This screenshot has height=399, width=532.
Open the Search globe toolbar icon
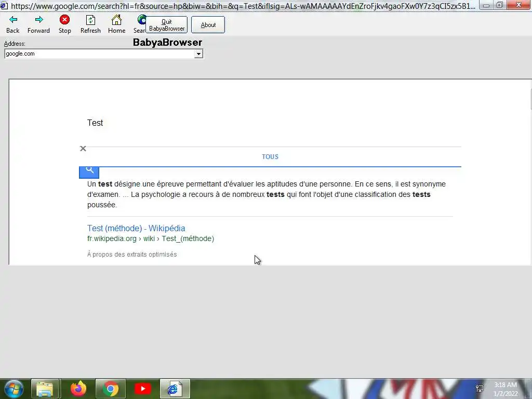tap(139, 24)
